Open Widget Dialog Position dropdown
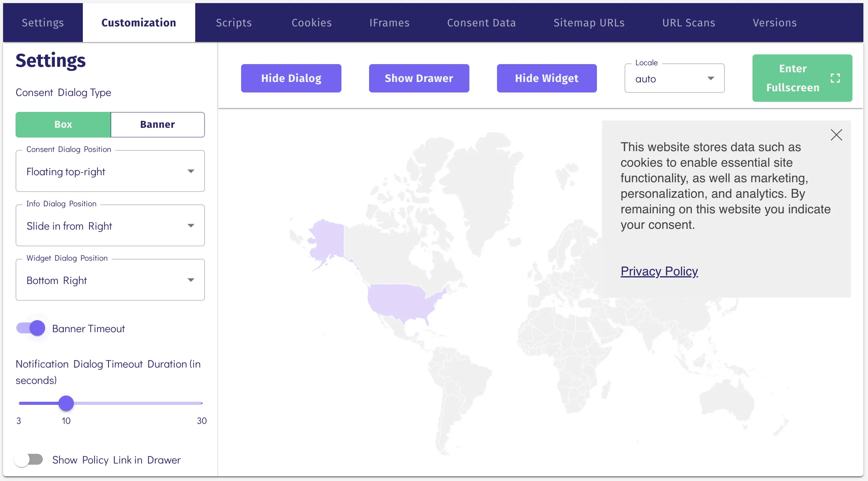The image size is (868, 481). click(110, 280)
